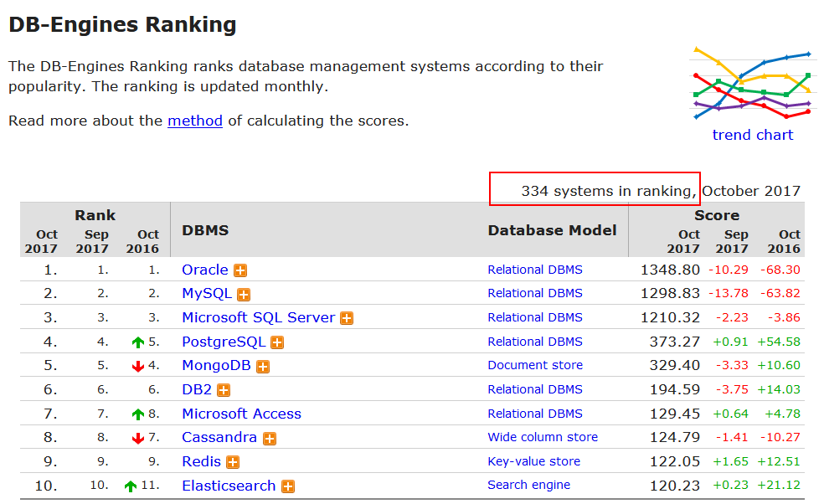
Task: Click Relational DBMS link in PostgreSQL row
Action: (x=535, y=342)
